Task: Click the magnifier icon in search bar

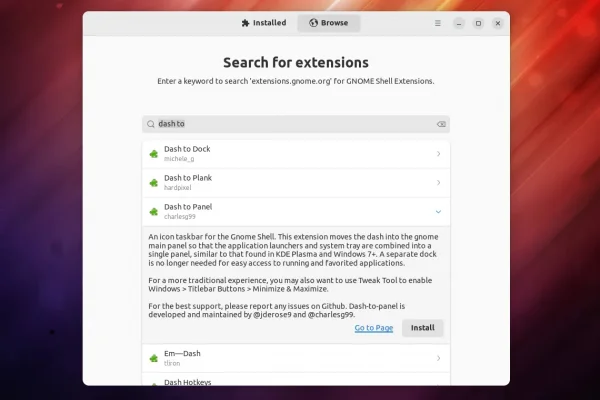Action: [x=151, y=124]
